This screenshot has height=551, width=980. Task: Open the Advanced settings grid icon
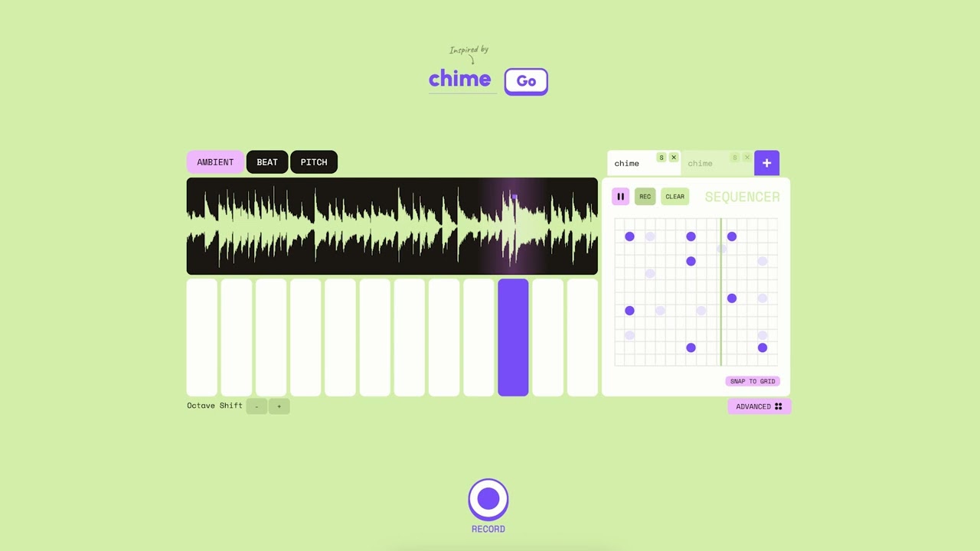(779, 406)
